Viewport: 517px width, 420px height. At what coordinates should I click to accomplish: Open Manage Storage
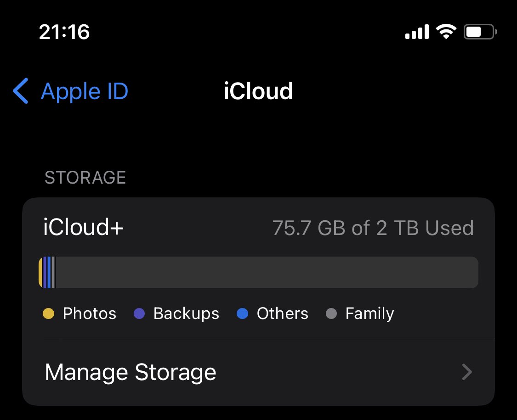click(258, 372)
